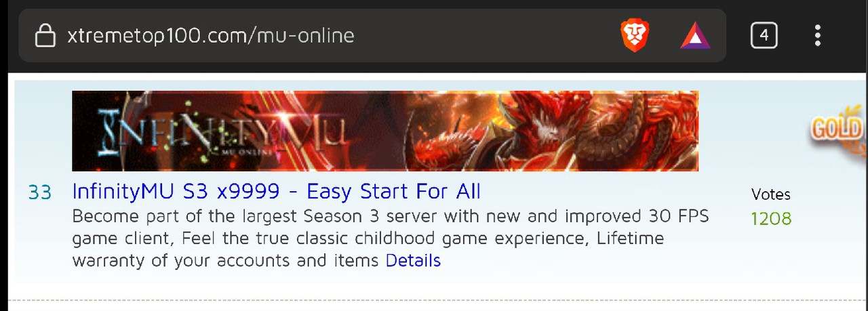Viewport: 868px width, 311px height.
Task: Open the tab switcher showing 4
Action: tap(764, 35)
